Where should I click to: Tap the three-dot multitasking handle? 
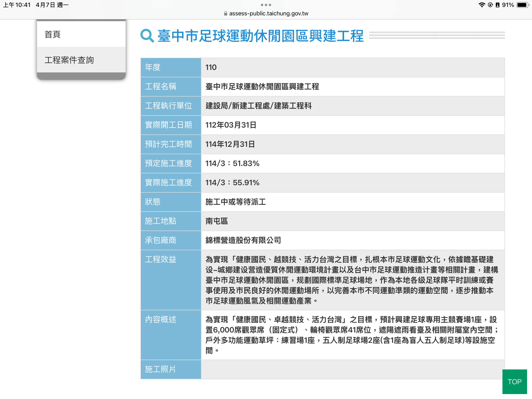point(266,5)
